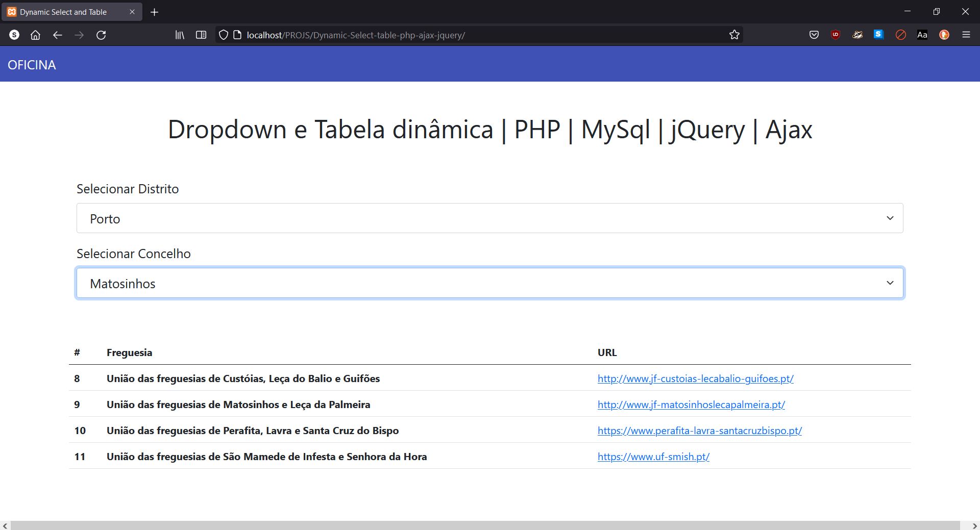Minimize the Firefox window

tap(908, 11)
